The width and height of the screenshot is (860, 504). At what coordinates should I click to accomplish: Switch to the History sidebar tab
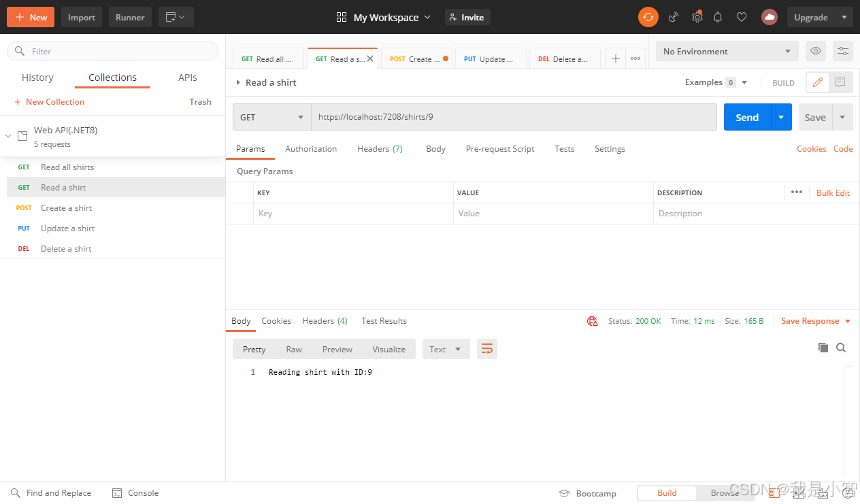pos(37,78)
